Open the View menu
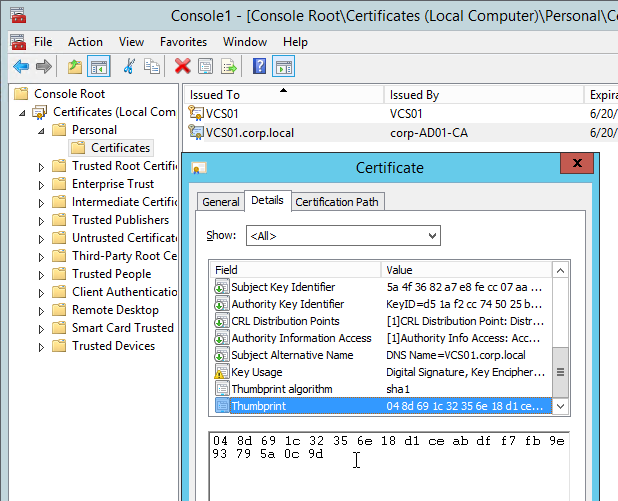The height and width of the screenshot is (501, 618). (131, 42)
